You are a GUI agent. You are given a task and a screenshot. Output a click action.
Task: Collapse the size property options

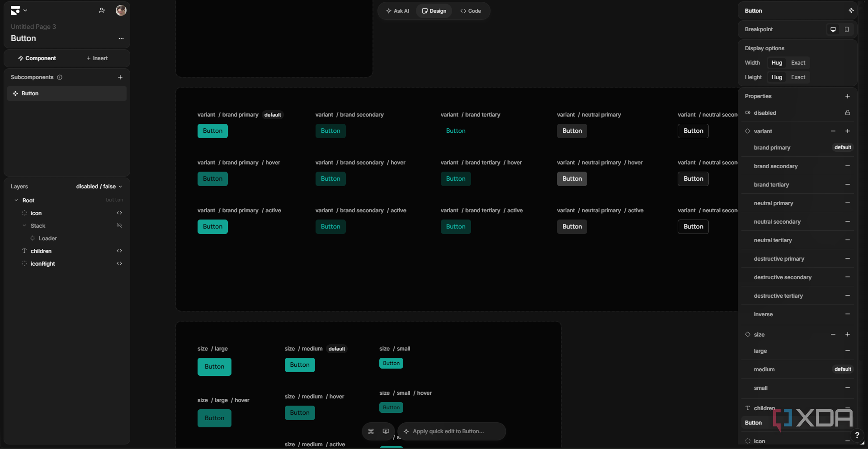(833, 334)
